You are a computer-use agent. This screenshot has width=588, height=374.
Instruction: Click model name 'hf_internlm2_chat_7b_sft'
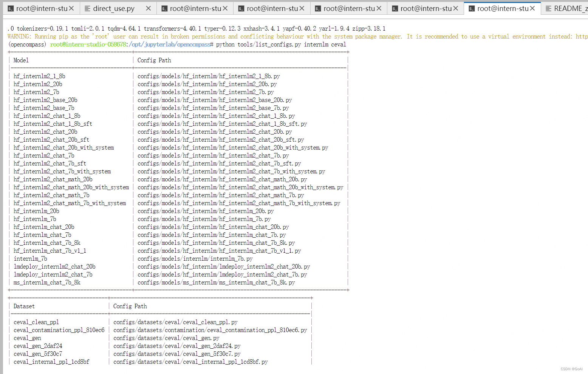(50, 164)
